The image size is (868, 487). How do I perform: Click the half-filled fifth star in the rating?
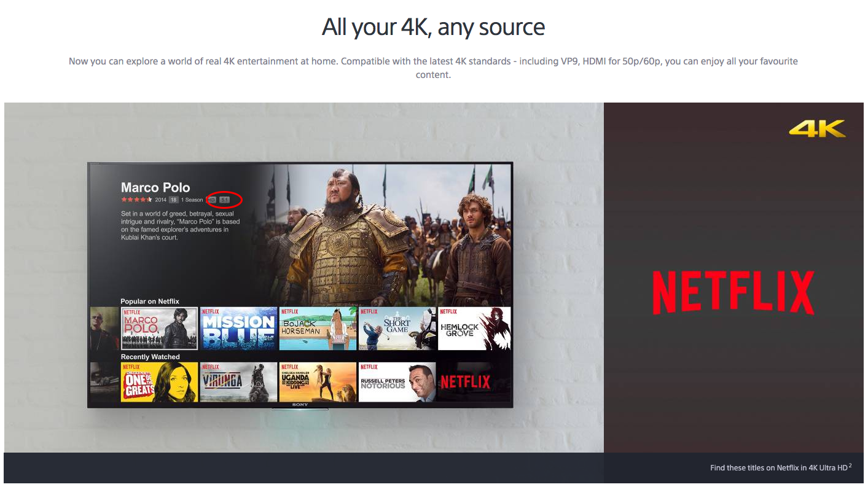(150, 199)
